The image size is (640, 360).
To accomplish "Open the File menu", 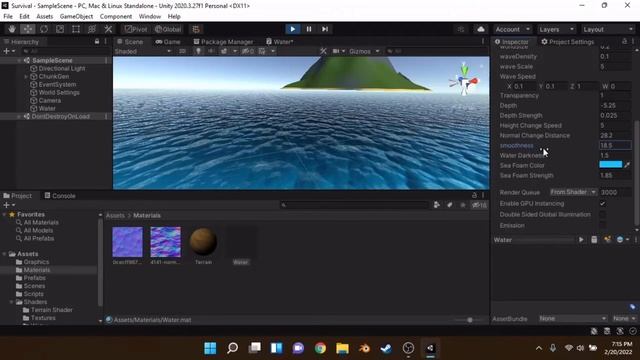I will coord(8,16).
